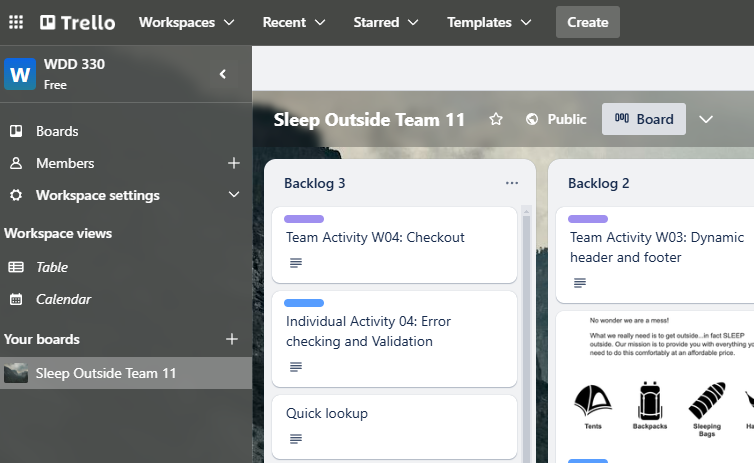Image resolution: width=754 pixels, height=463 pixels.
Task: Open the Templates dropdown menu
Action: [489, 22]
